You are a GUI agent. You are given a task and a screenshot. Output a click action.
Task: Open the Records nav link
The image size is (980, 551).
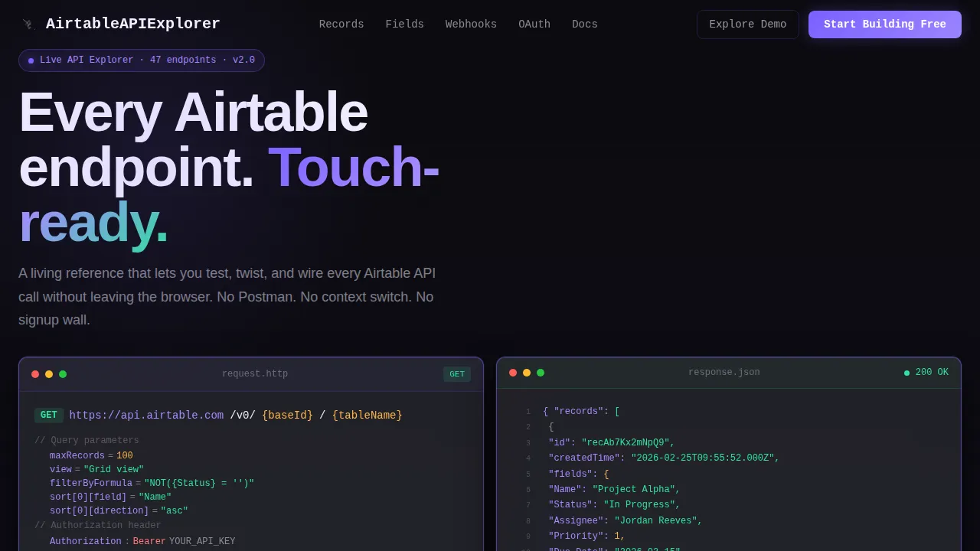click(341, 24)
